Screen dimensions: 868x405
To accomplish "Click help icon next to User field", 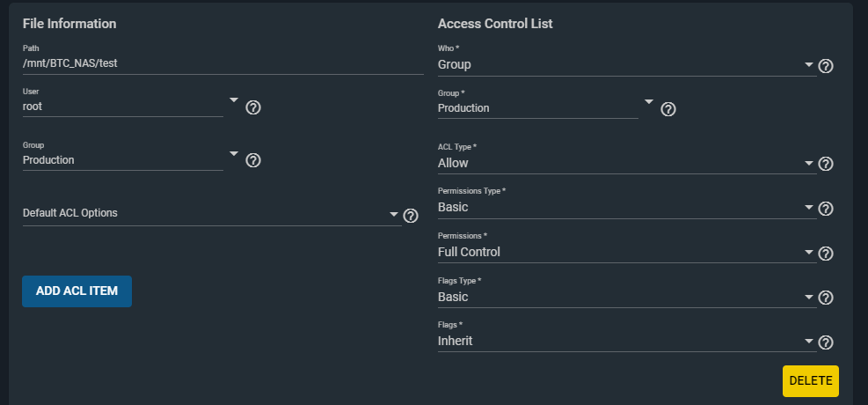I will pyautogui.click(x=253, y=107).
